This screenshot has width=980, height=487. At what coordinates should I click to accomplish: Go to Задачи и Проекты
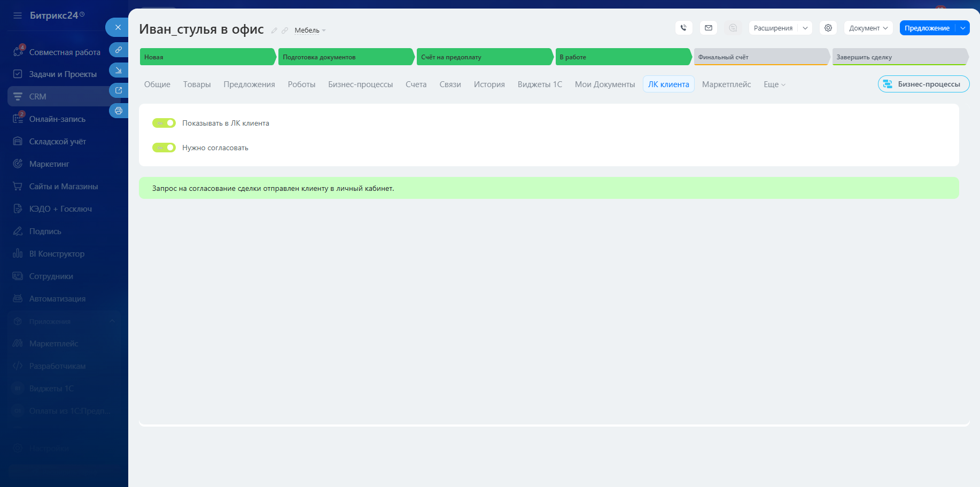63,74
